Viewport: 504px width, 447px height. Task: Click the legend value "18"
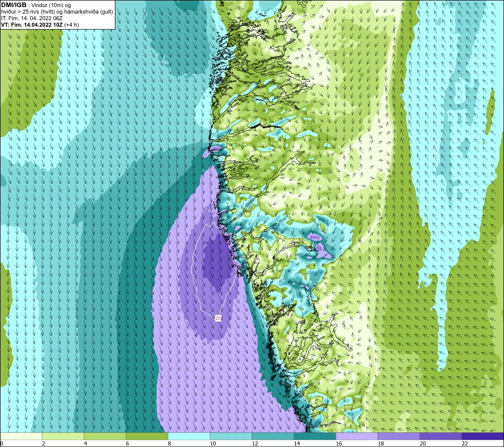coord(381,443)
